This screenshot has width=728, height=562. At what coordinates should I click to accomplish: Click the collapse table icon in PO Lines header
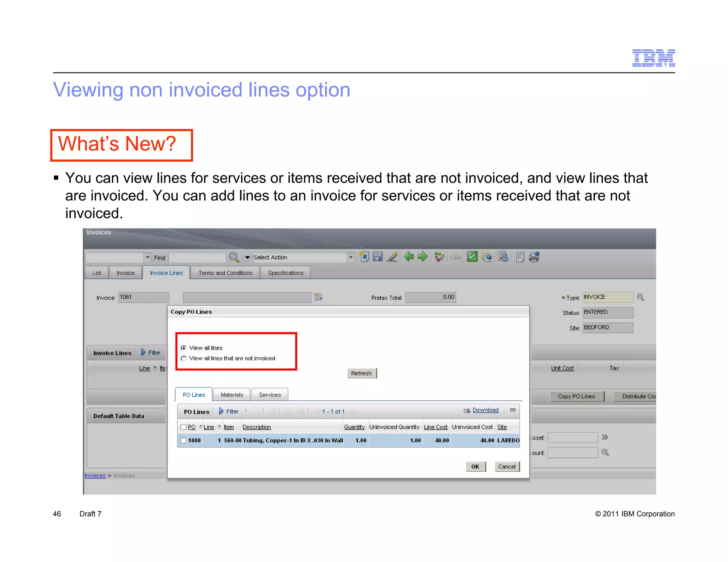click(x=513, y=410)
